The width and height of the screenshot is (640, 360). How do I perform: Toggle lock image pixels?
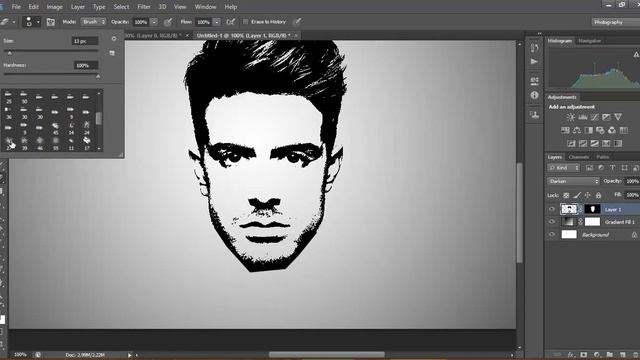(x=577, y=196)
